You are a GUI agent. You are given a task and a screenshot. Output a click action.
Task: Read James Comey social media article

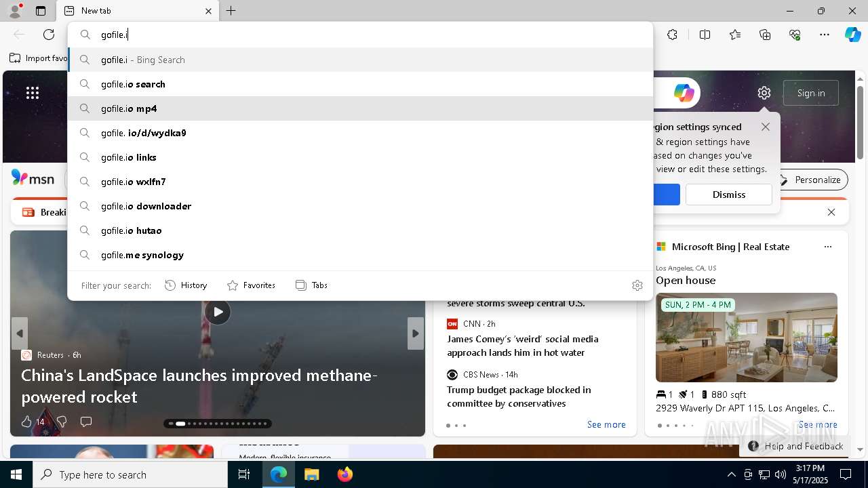click(523, 346)
